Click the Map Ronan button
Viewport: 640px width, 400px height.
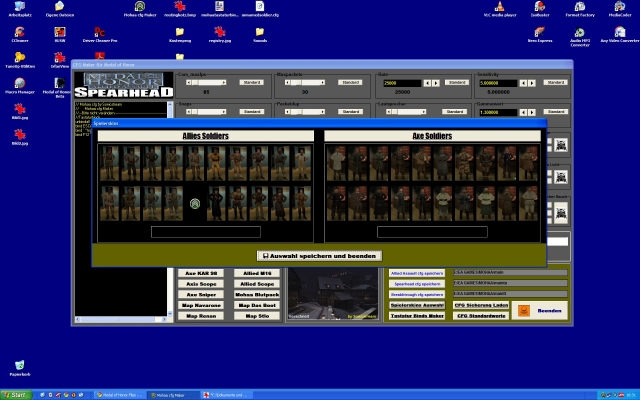click(201, 316)
